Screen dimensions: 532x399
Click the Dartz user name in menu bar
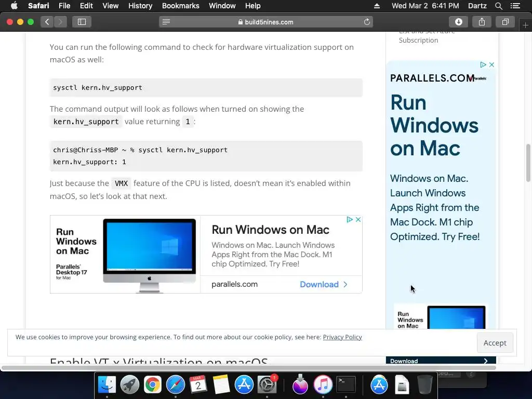pos(477,6)
